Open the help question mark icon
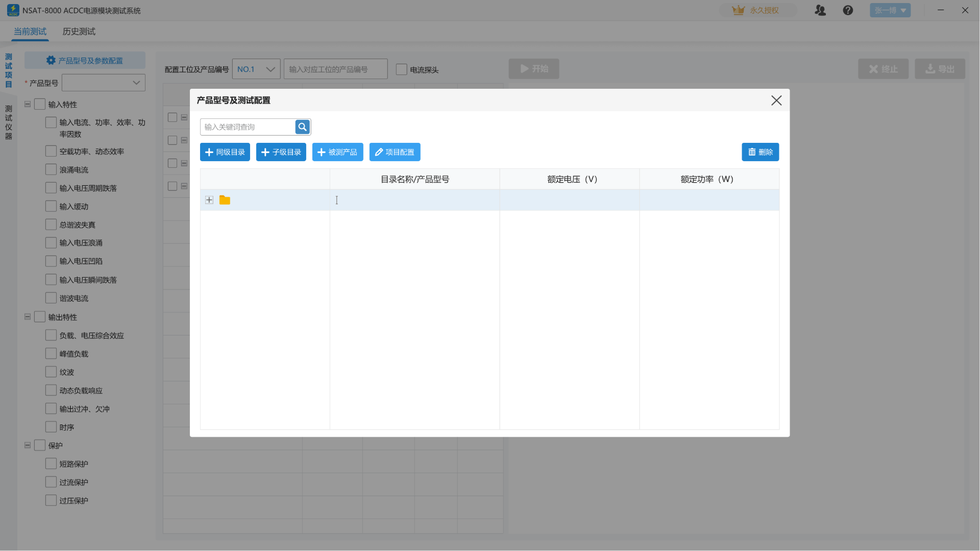This screenshot has width=980, height=551. [848, 10]
